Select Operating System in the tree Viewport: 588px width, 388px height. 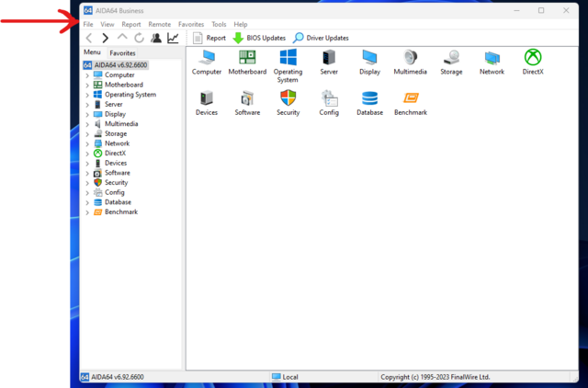pyautogui.click(x=130, y=95)
